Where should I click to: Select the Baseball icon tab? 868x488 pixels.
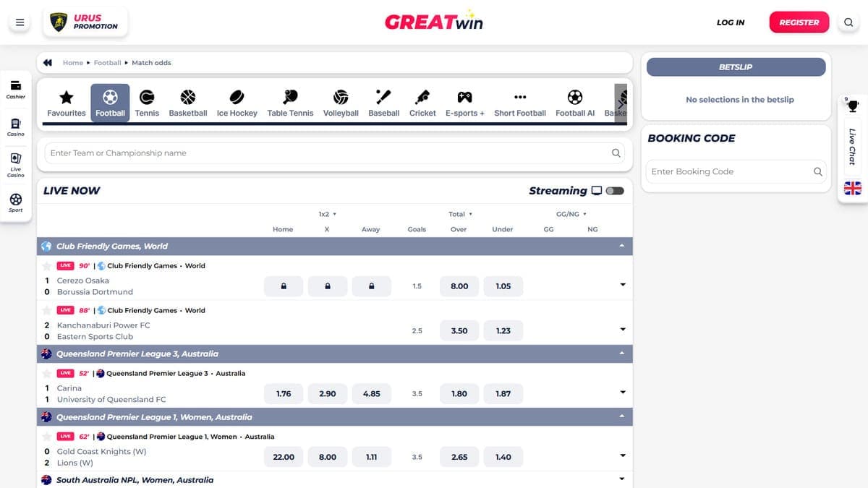[x=383, y=97]
